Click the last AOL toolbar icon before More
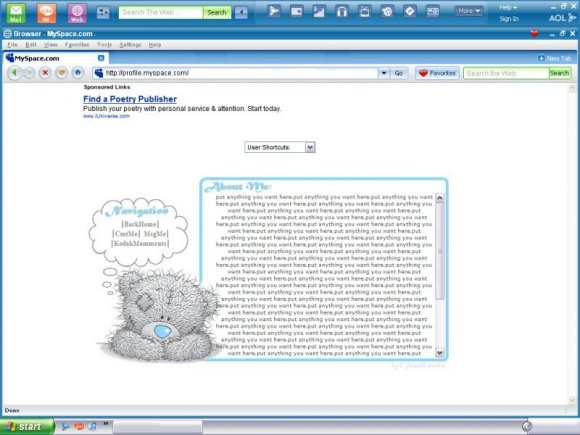The height and width of the screenshot is (435, 580). pyautogui.click(x=432, y=11)
